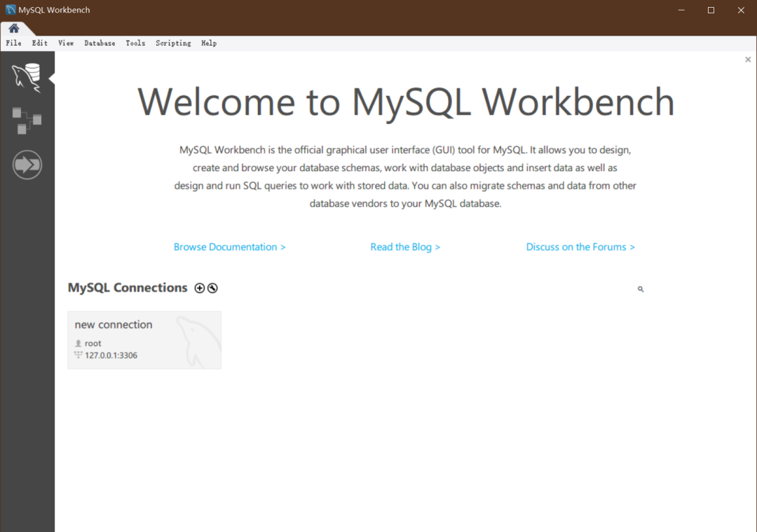Expand the Scripting menu

pyautogui.click(x=173, y=43)
